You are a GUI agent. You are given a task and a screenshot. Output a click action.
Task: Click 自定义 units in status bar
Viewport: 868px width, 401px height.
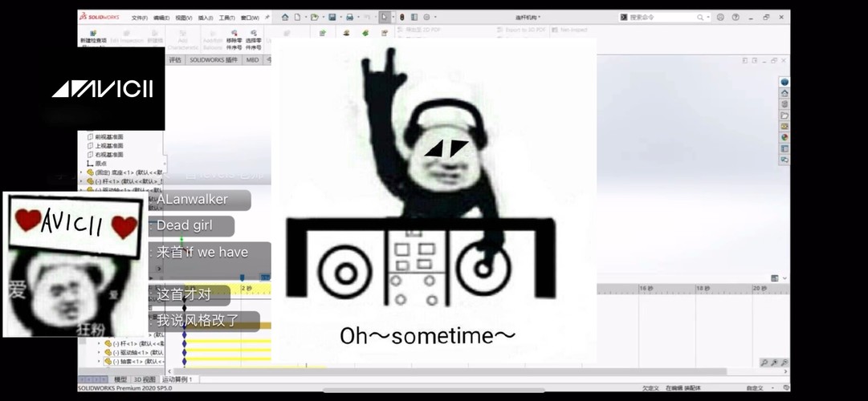(x=755, y=388)
